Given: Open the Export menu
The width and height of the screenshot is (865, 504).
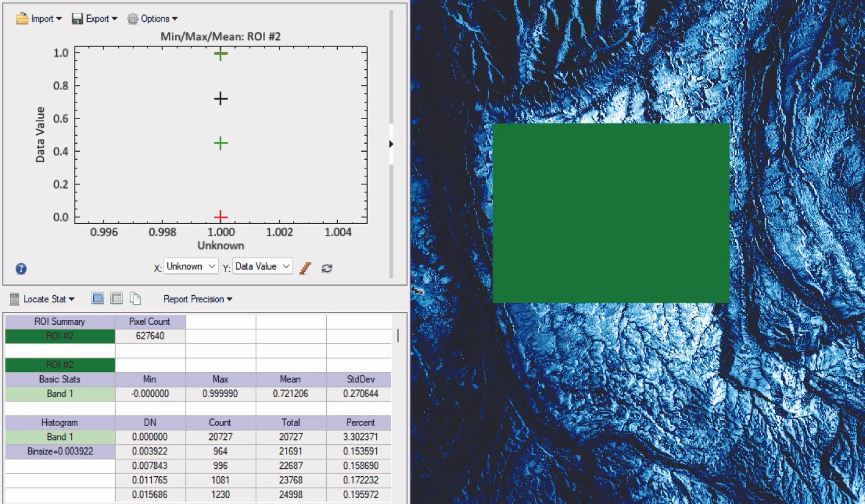Looking at the screenshot, I should (115, 18).
